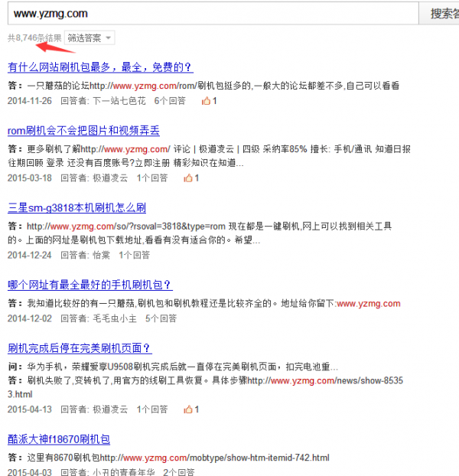This screenshot has width=459, height=476.
Task: Click the 2个回答 answer count
Action: click(x=180, y=472)
